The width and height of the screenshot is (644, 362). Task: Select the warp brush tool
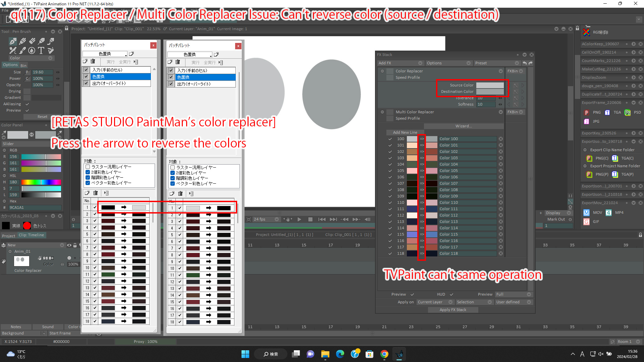pos(51,51)
